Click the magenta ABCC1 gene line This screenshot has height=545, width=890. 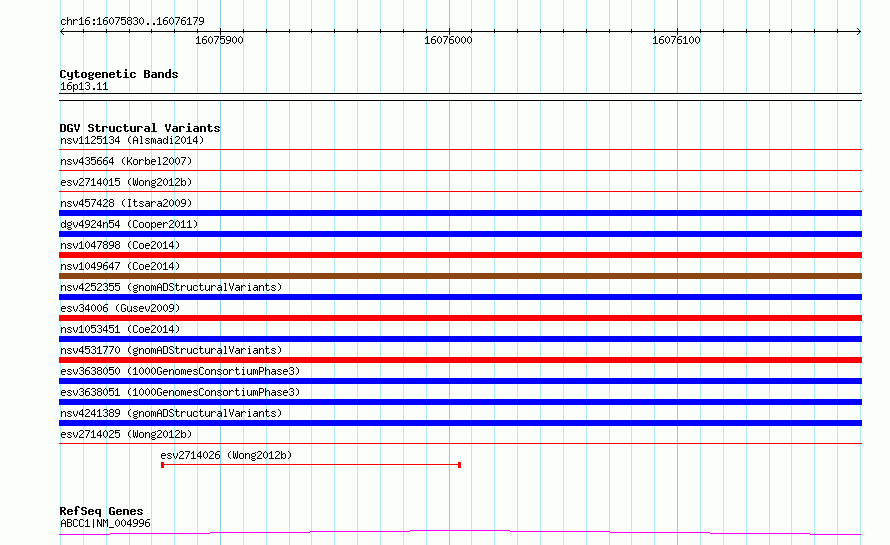click(460, 533)
